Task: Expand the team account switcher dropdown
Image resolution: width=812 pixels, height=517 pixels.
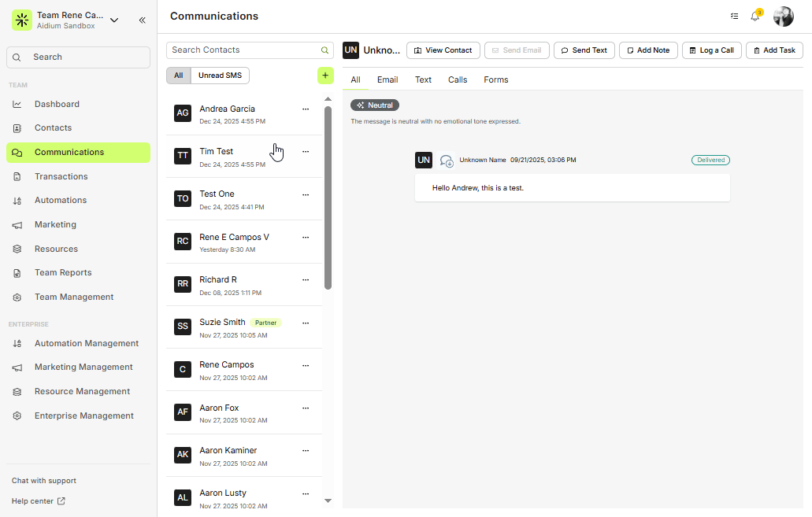Action: coord(114,20)
